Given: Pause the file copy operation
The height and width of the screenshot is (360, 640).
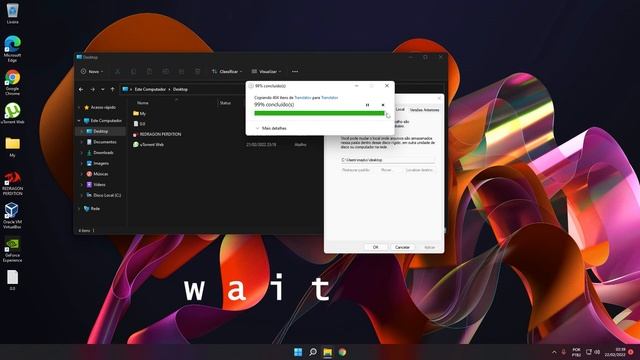Looking at the screenshot, I should pos(367,105).
